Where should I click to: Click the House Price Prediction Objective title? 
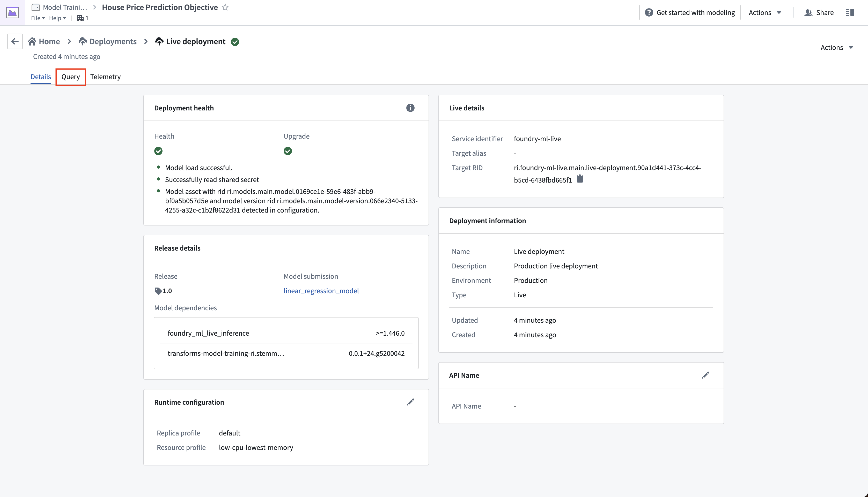pos(160,7)
